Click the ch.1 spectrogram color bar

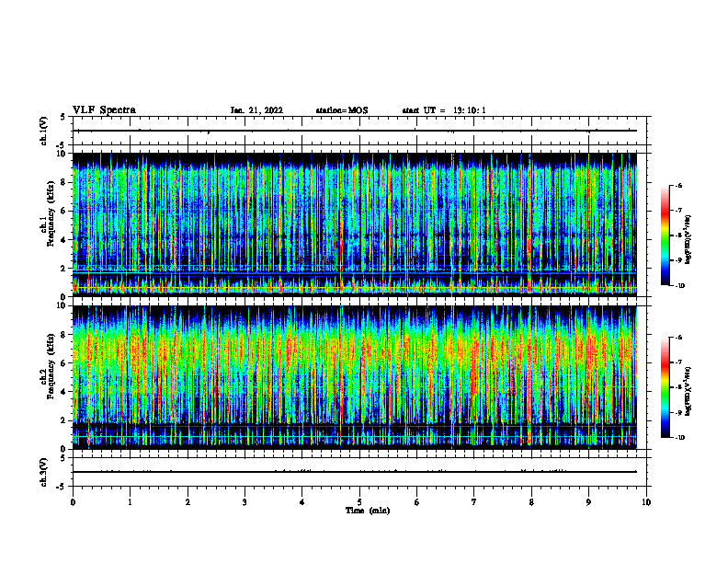[x=665, y=236]
